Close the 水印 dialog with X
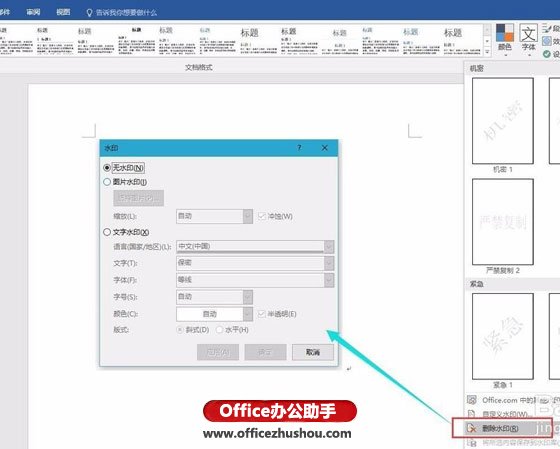 point(325,148)
